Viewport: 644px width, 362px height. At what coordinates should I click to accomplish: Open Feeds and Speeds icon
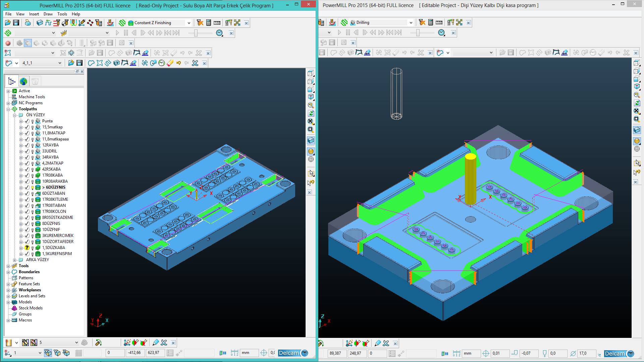coord(48,23)
